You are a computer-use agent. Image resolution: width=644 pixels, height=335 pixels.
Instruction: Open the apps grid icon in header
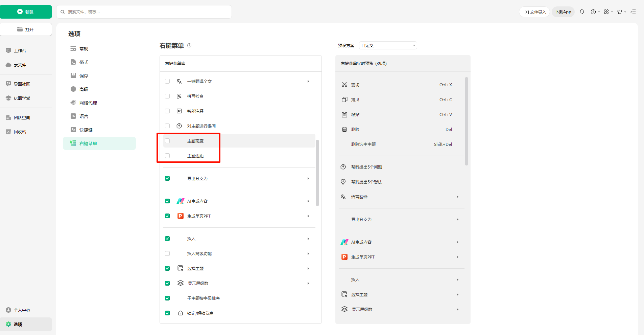coord(606,12)
